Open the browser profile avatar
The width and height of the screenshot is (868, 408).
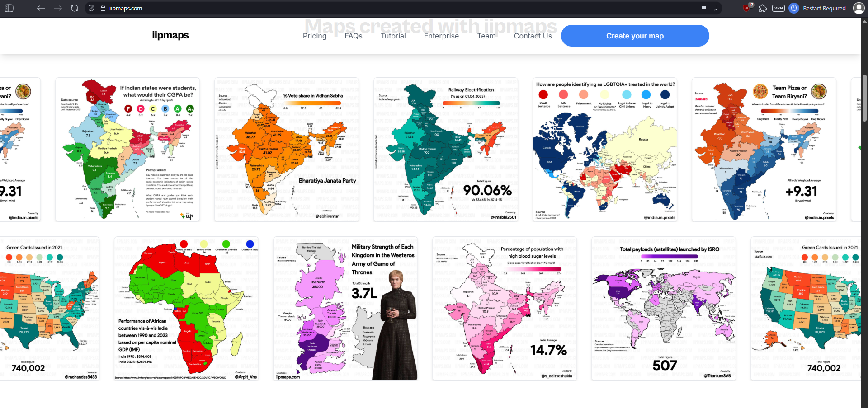click(x=859, y=8)
